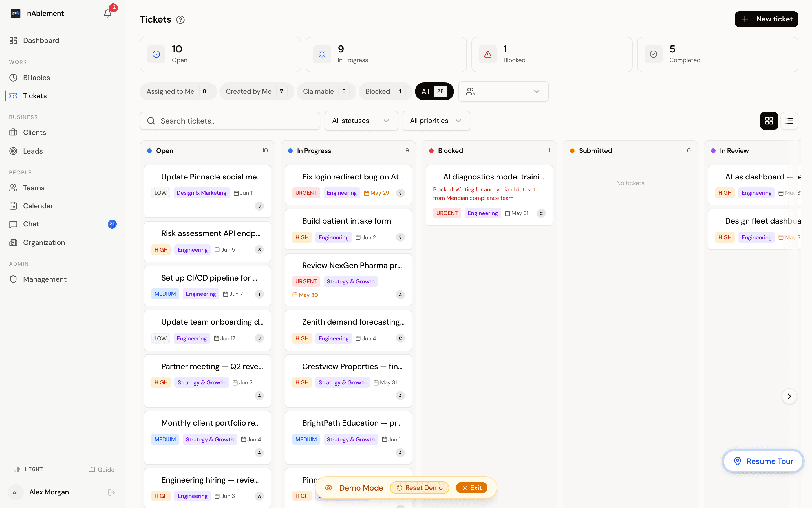Click Reset Demo button
Viewport: 812px width, 508px height.
tap(420, 487)
